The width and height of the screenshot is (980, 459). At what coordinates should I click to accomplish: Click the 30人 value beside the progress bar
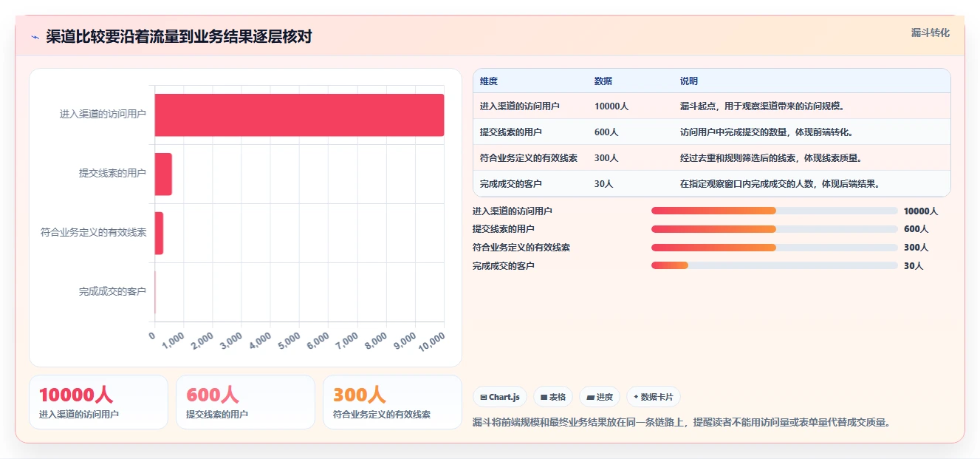[914, 266]
